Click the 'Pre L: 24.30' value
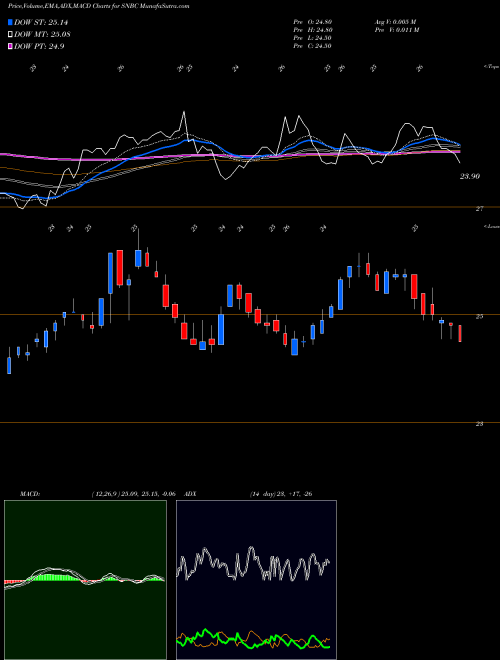Screen dimensions: 500x660 (x=312, y=38)
